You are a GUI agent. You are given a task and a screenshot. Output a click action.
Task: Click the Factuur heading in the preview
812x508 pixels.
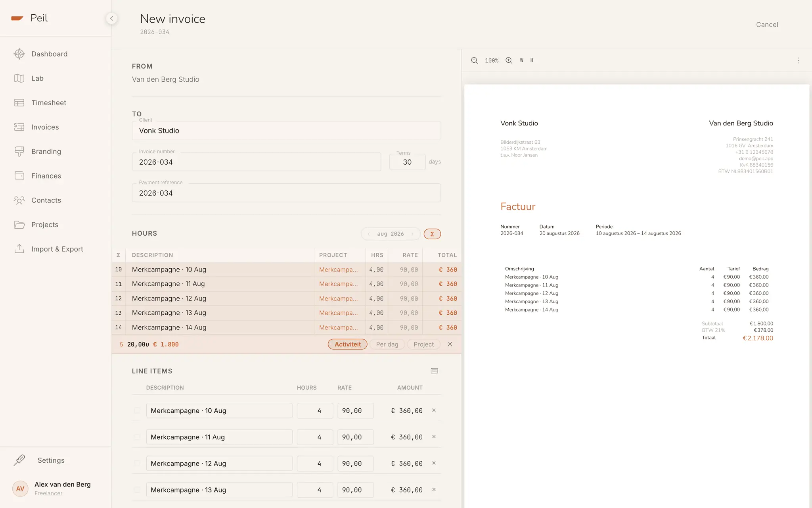click(x=517, y=206)
